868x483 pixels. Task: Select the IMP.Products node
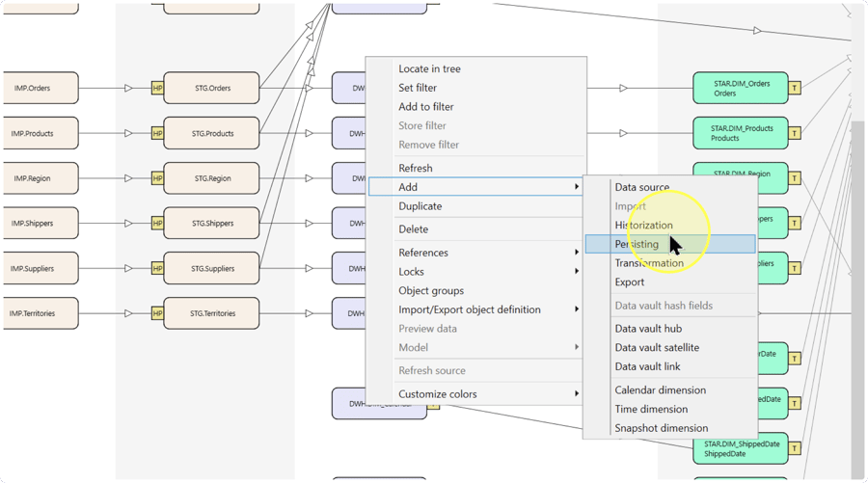pos(41,133)
